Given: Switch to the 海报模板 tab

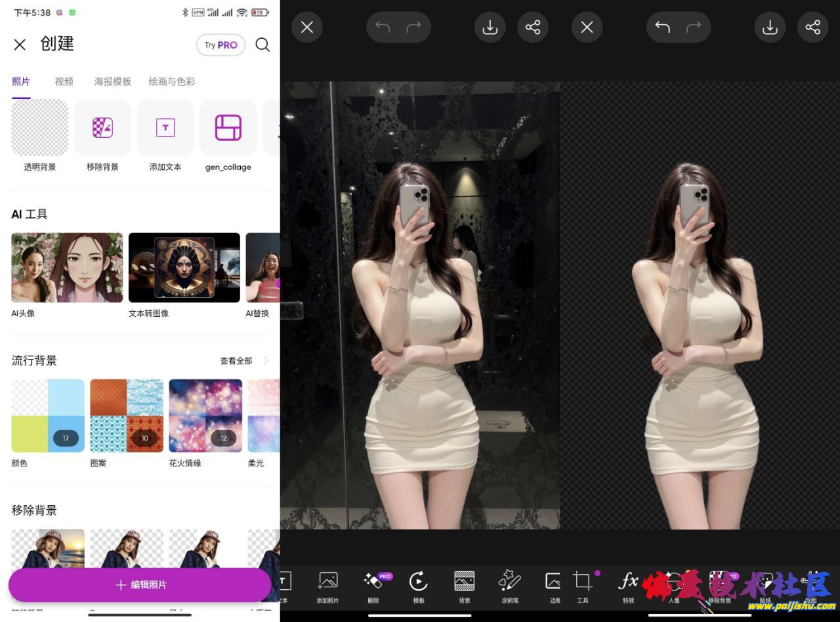Looking at the screenshot, I should pos(113,81).
